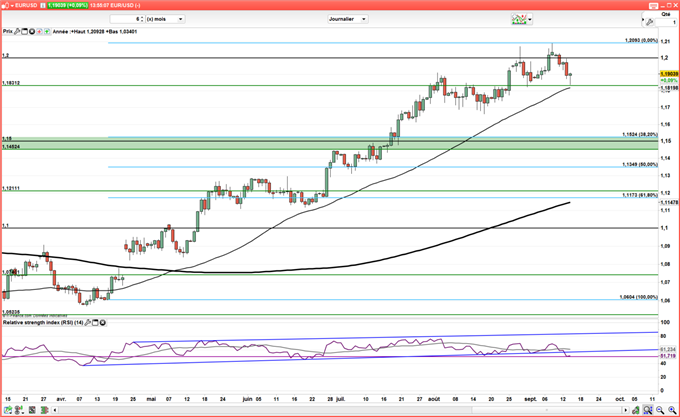The height and width of the screenshot is (417, 680).
Task: Click the green 1,19039 price quote badge
Action: click(x=68, y=5)
